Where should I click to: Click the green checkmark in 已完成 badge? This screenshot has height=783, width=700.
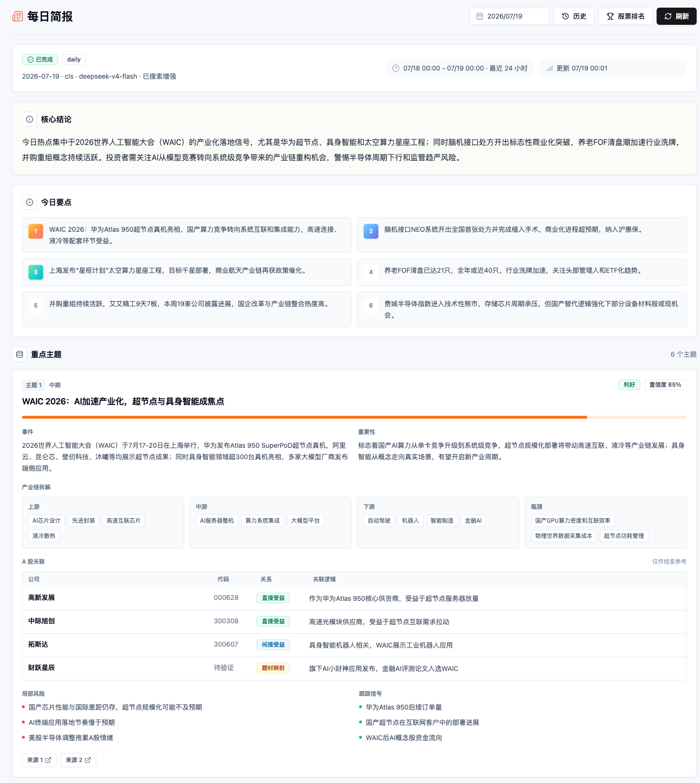point(31,60)
